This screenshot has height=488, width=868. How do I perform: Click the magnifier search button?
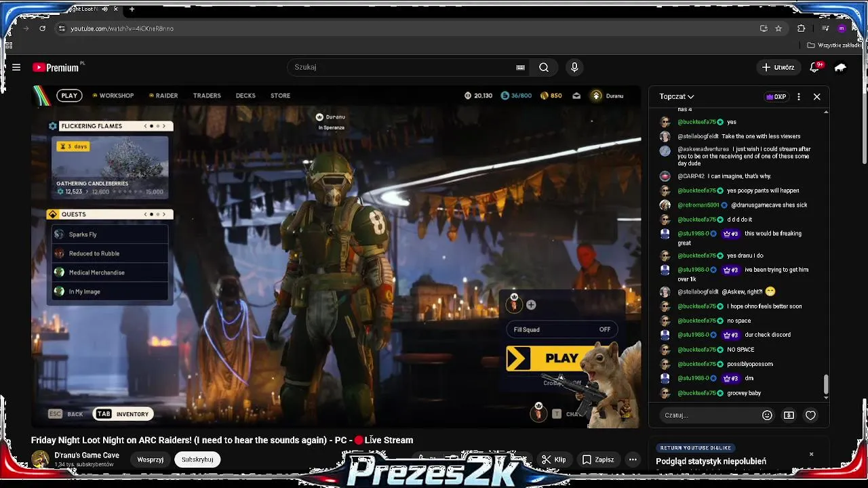point(544,67)
